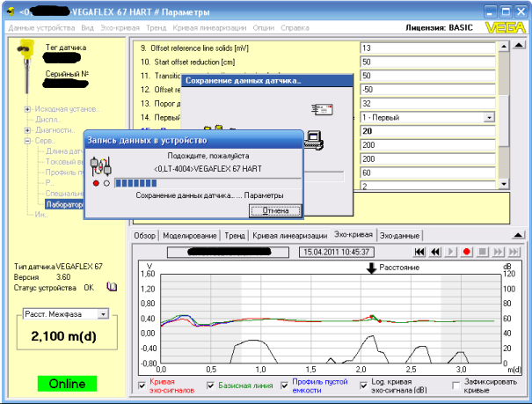This screenshot has width=532, height=404.
Task: Click the 2,100 m(d) measured value
Action: coord(64,336)
